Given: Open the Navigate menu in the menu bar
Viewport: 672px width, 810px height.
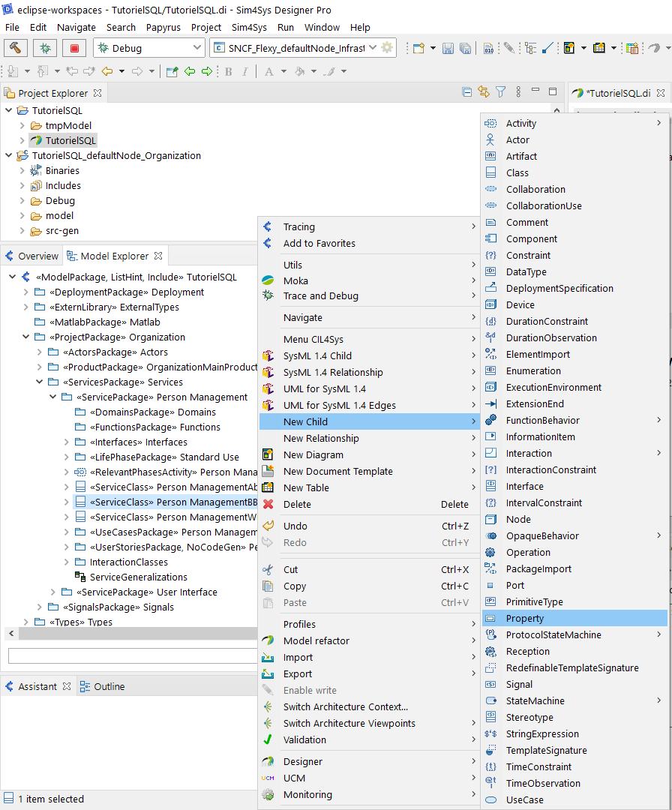Looking at the screenshot, I should pyautogui.click(x=76, y=28).
